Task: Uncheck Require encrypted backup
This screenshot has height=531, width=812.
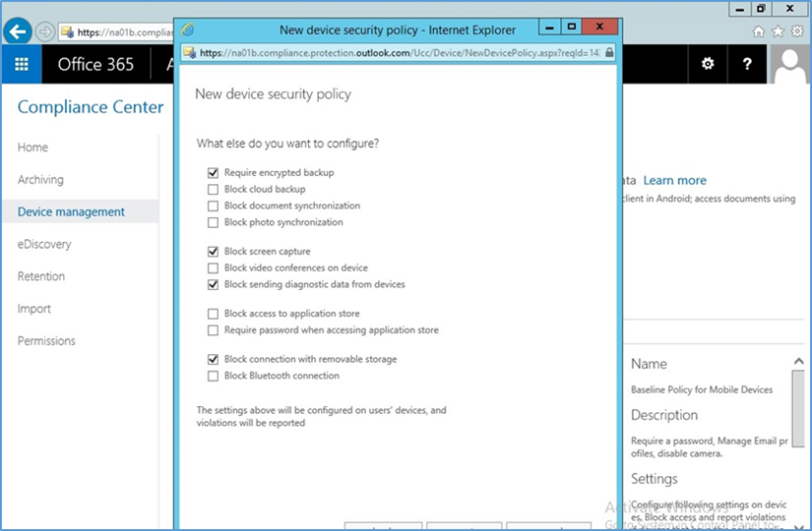Action: click(x=213, y=173)
